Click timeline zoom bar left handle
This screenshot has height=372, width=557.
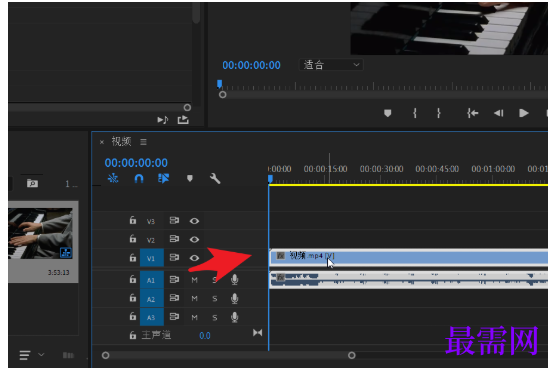click(106, 355)
